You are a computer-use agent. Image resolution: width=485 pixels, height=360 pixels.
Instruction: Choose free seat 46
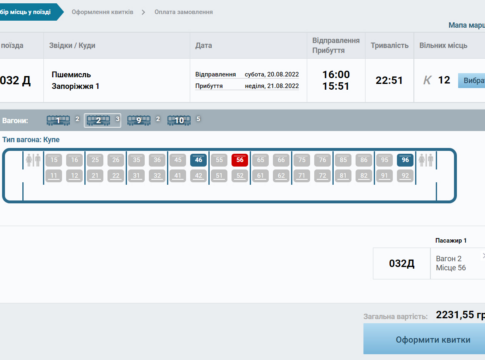198,160
